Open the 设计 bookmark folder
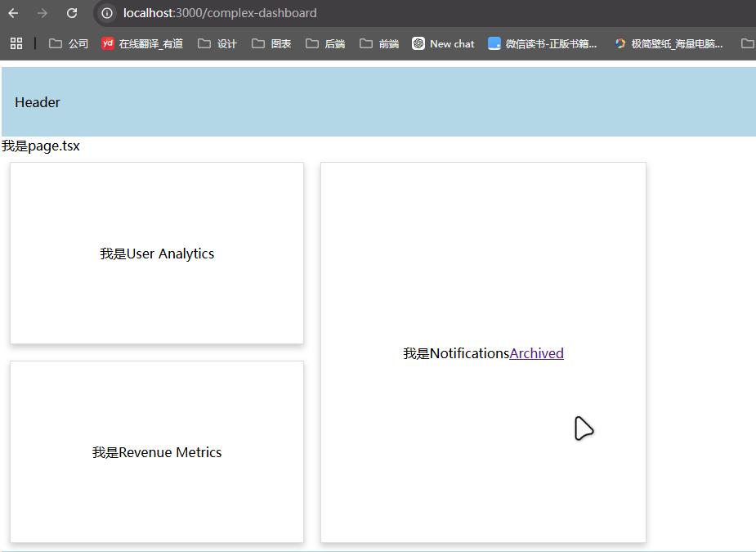The width and height of the screenshot is (756, 552). 217,43
